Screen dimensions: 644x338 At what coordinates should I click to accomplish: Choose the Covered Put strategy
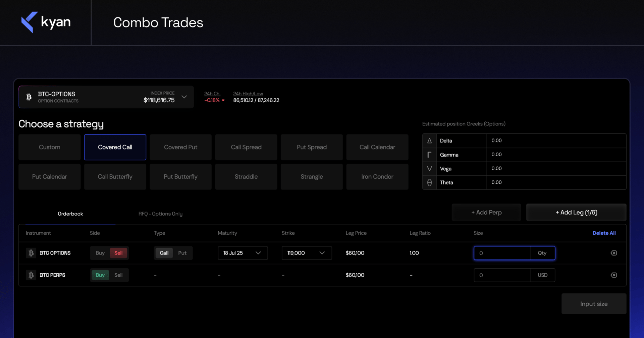pyautogui.click(x=180, y=147)
